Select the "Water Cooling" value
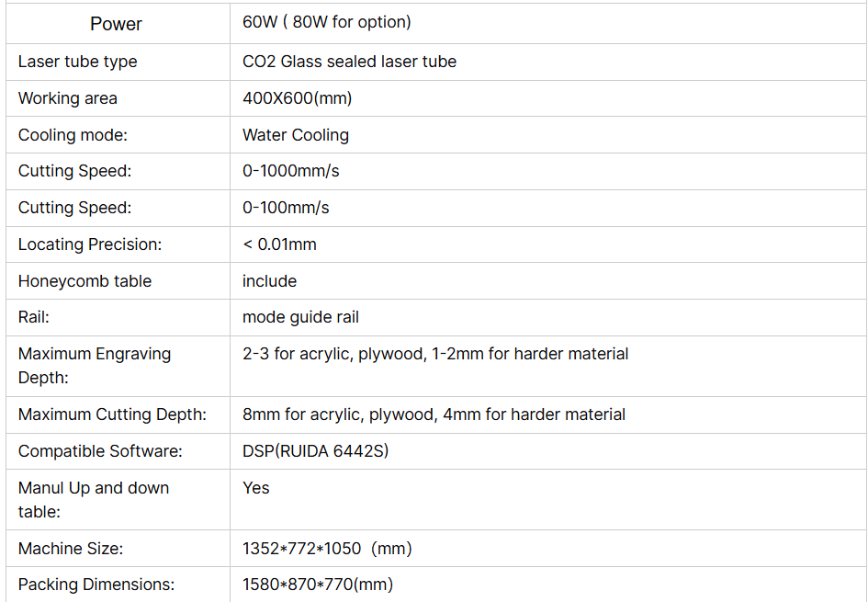Screen dimensions: 868x602 [x=296, y=135]
